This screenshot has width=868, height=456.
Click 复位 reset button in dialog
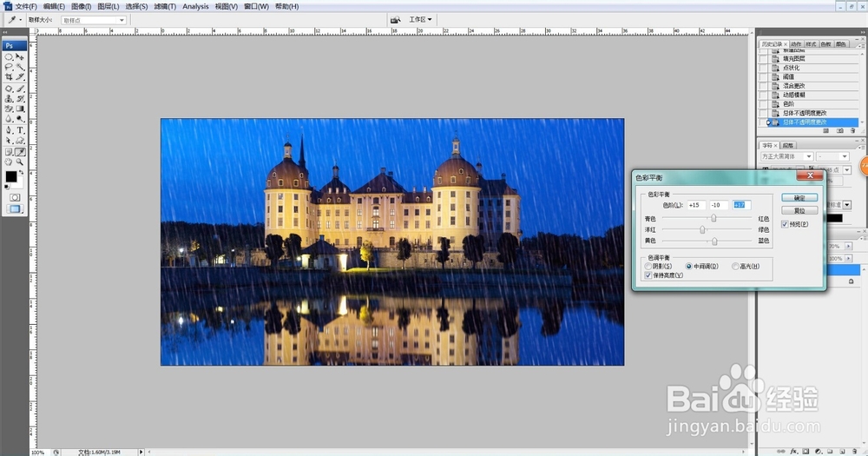tap(799, 210)
